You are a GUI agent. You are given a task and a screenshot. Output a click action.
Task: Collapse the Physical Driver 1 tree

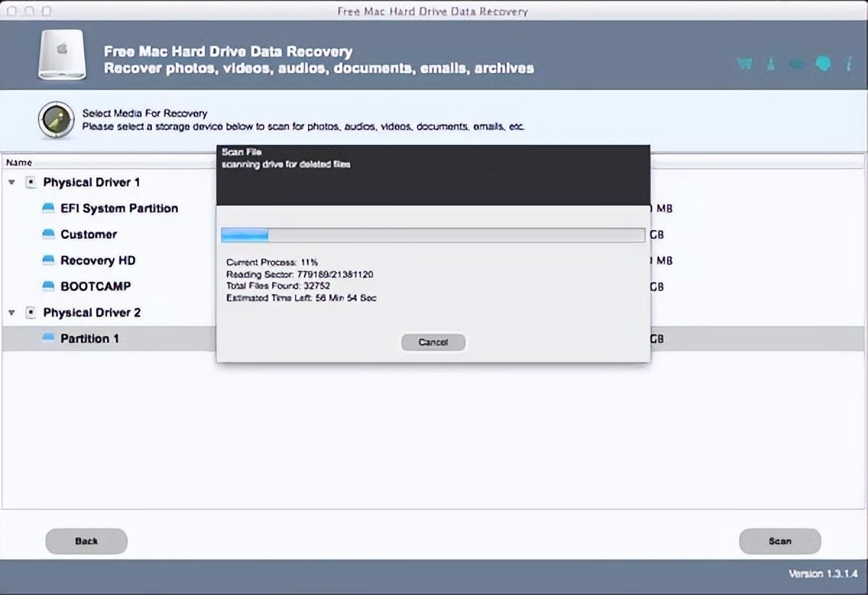pyautogui.click(x=12, y=182)
